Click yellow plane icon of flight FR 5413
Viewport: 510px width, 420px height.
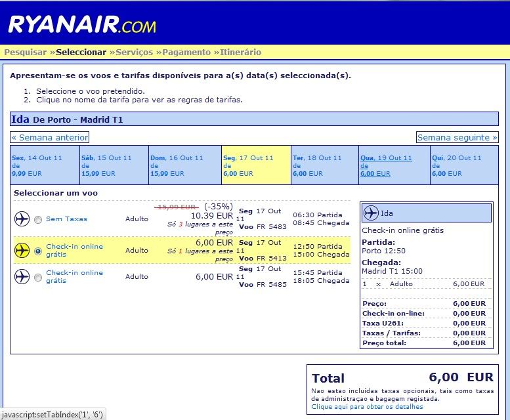point(22,250)
